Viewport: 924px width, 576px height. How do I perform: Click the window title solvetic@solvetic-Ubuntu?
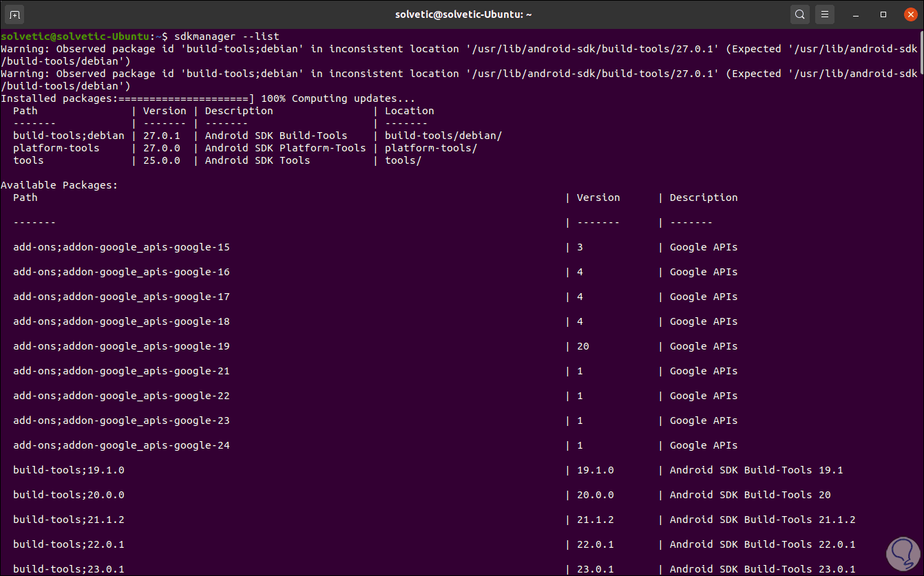462,14
